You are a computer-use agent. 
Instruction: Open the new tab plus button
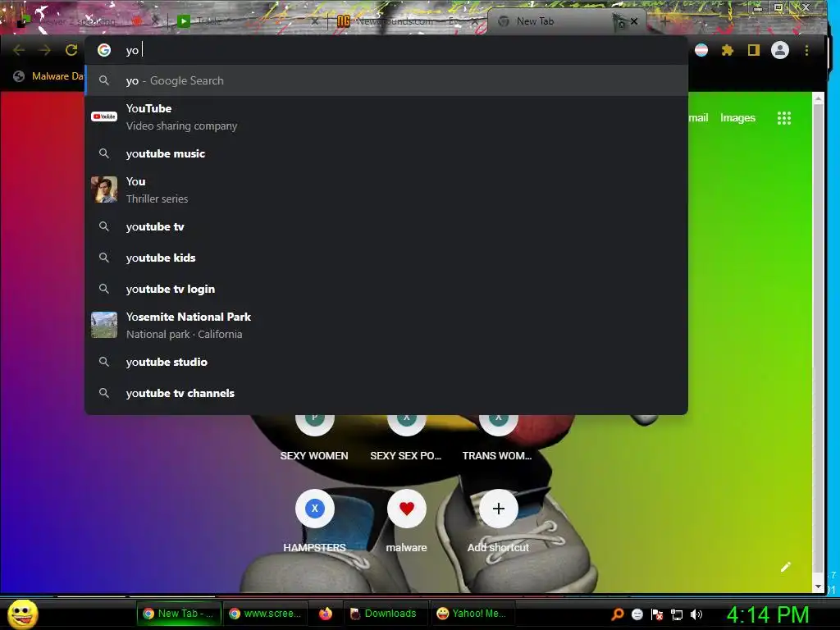664,21
